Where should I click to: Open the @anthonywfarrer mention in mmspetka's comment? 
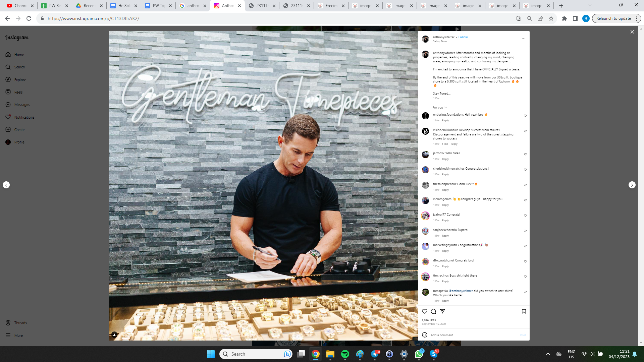click(461, 291)
